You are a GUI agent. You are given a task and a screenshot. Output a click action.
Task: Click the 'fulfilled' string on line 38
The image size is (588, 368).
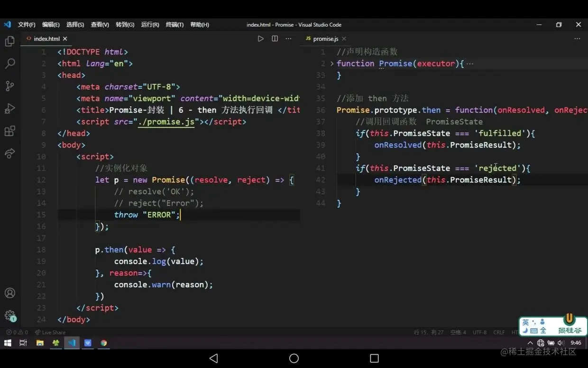[499, 133]
